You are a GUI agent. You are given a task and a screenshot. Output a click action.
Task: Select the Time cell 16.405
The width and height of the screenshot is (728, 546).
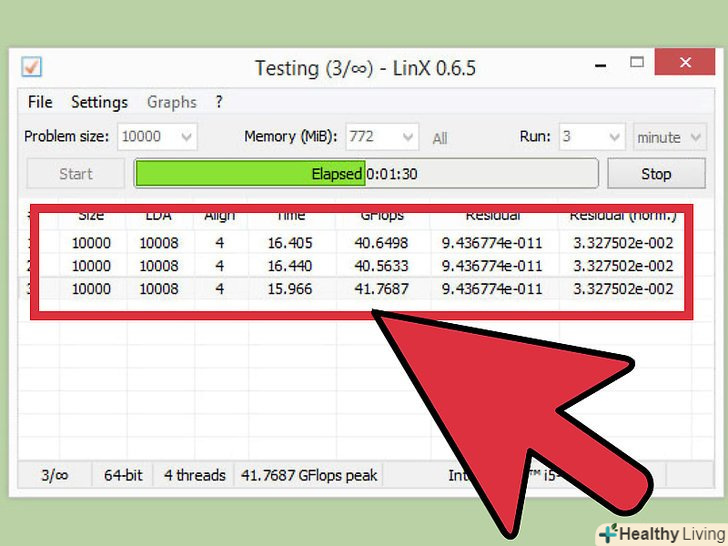[290, 243]
